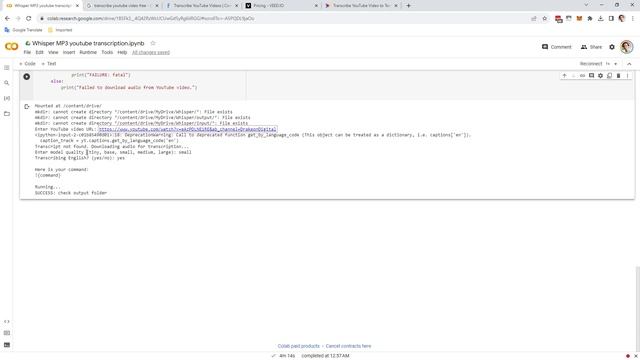Open Terminal icon at sidebar bottom
Screen dimensions: 640x360
tap(7, 345)
